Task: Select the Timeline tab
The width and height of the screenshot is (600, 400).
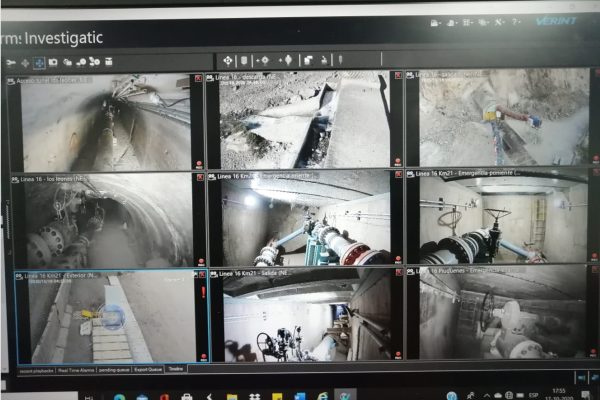Action: click(x=176, y=369)
